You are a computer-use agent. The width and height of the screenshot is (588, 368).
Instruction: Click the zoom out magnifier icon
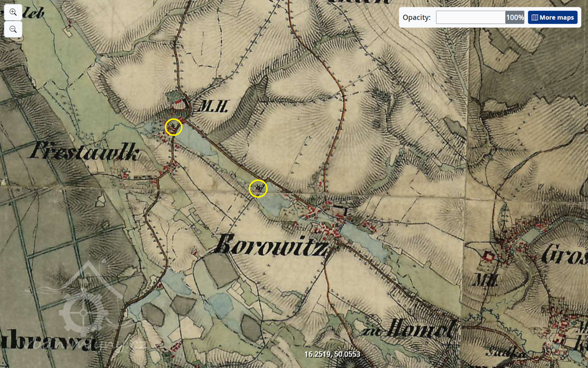tap(13, 29)
